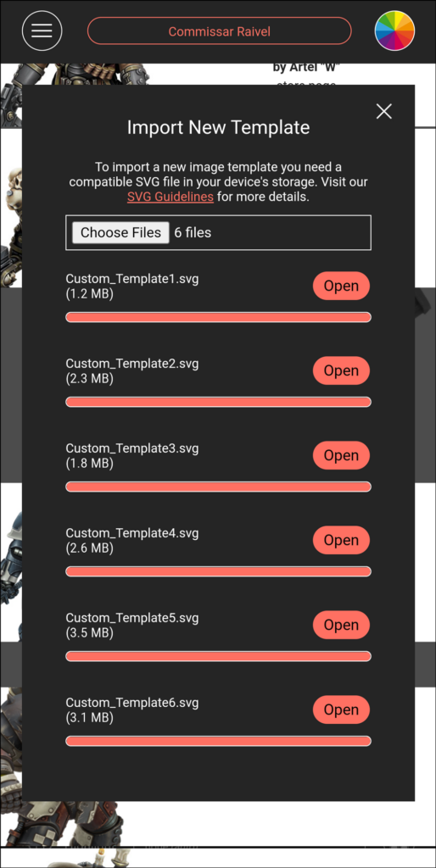Click the Choose Files button
The width and height of the screenshot is (436, 868).
120,232
